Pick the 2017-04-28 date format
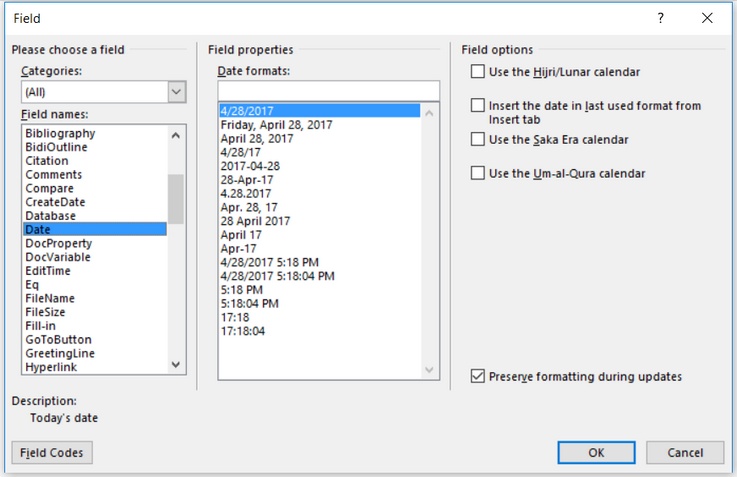The image size is (737, 477). (x=250, y=166)
